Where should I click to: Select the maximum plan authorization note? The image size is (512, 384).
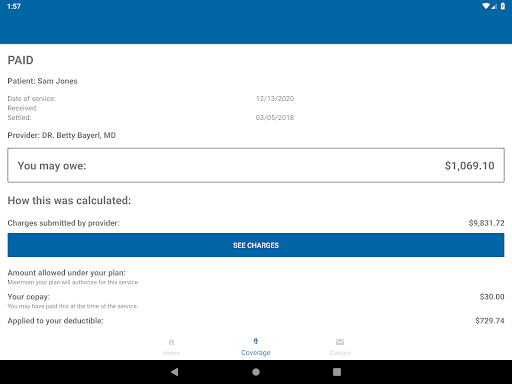(73, 282)
